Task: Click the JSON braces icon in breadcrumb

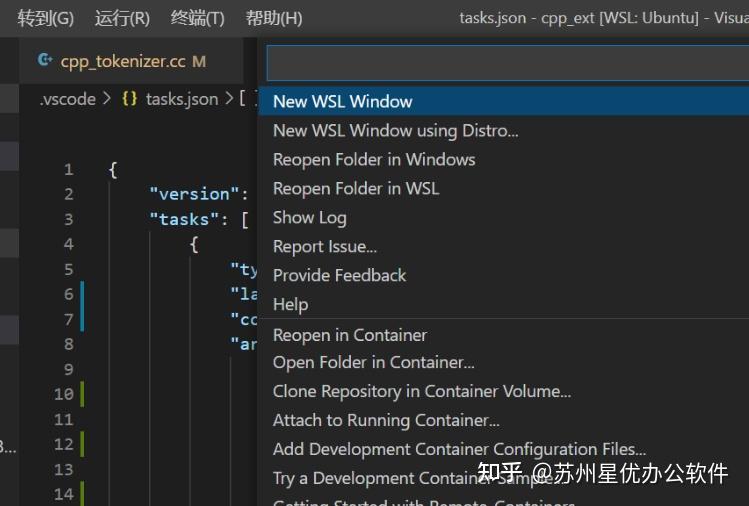Action: (130, 98)
